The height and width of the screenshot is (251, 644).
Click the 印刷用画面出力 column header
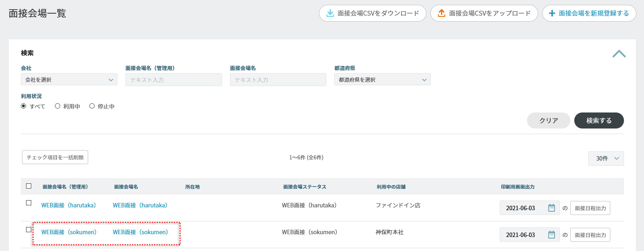(x=518, y=187)
